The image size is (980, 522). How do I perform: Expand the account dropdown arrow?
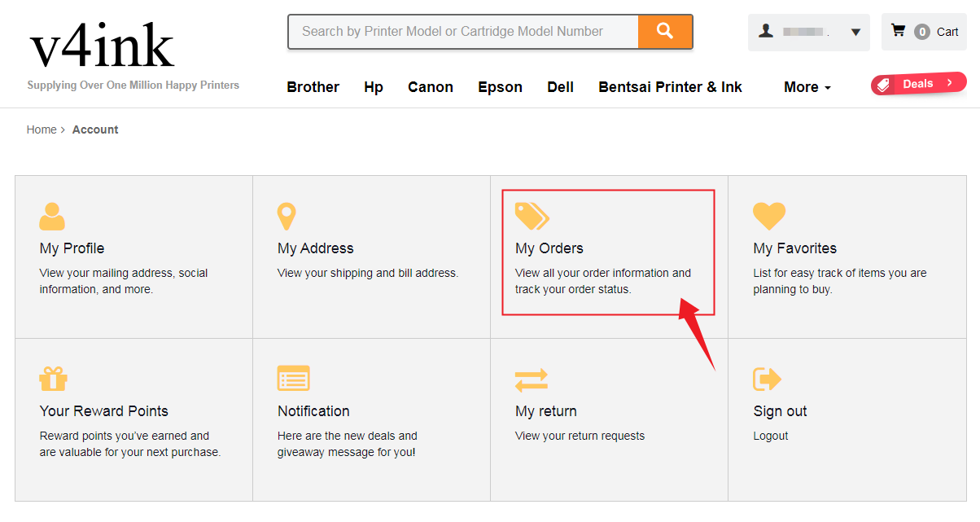pos(855,33)
